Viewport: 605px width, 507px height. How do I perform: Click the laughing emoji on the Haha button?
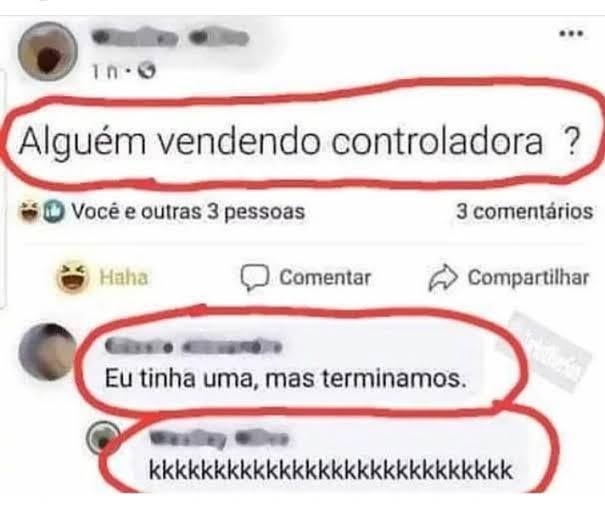click(72, 277)
